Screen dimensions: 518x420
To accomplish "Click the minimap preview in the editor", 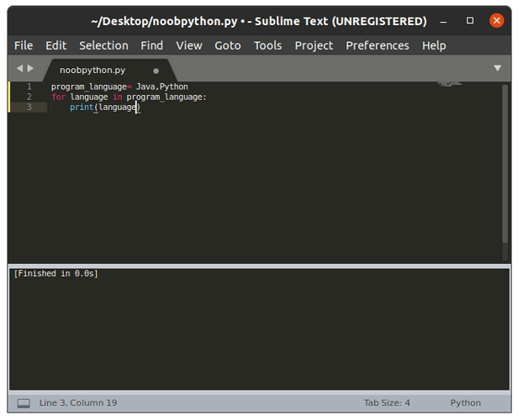I will [x=450, y=84].
